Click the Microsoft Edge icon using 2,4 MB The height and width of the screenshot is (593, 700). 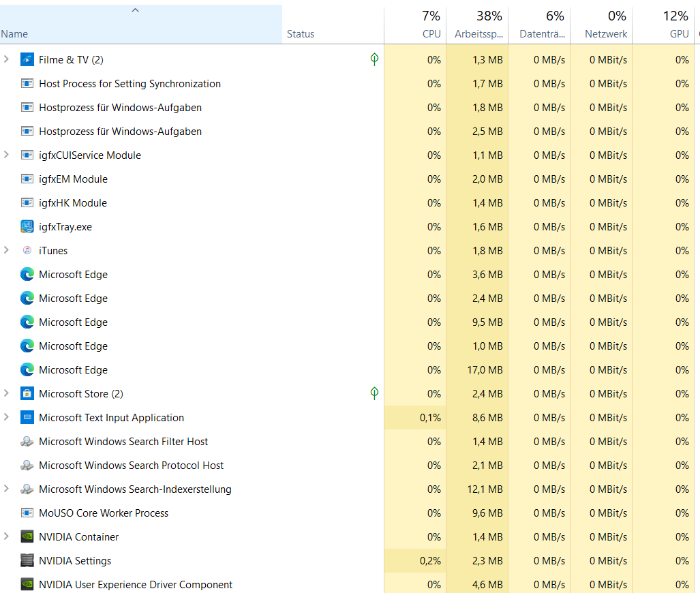27,299
